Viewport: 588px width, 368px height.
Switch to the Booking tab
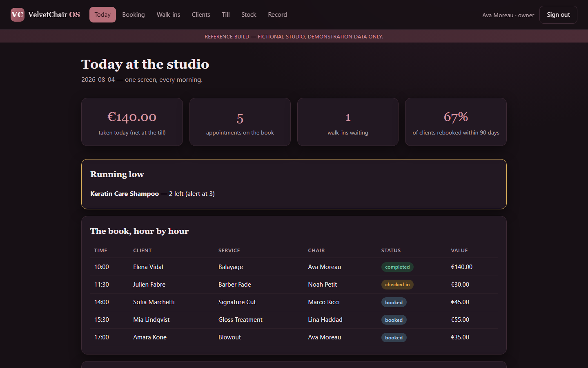tap(134, 15)
